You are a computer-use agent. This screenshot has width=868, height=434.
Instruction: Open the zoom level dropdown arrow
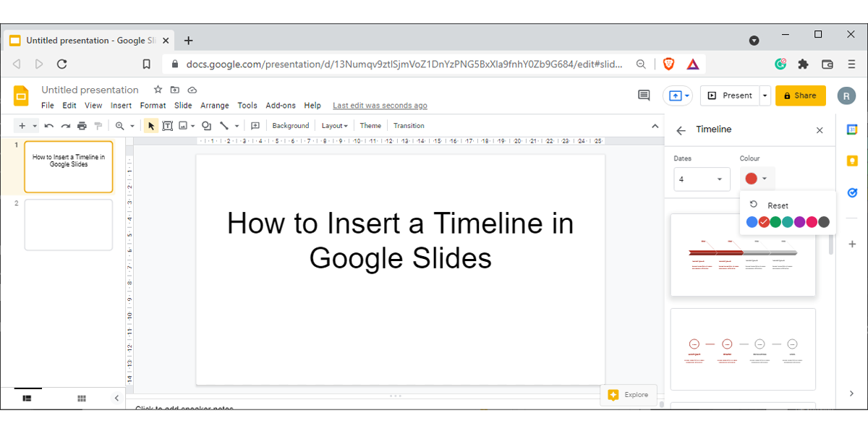pyautogui.click(x=132, y=126)
